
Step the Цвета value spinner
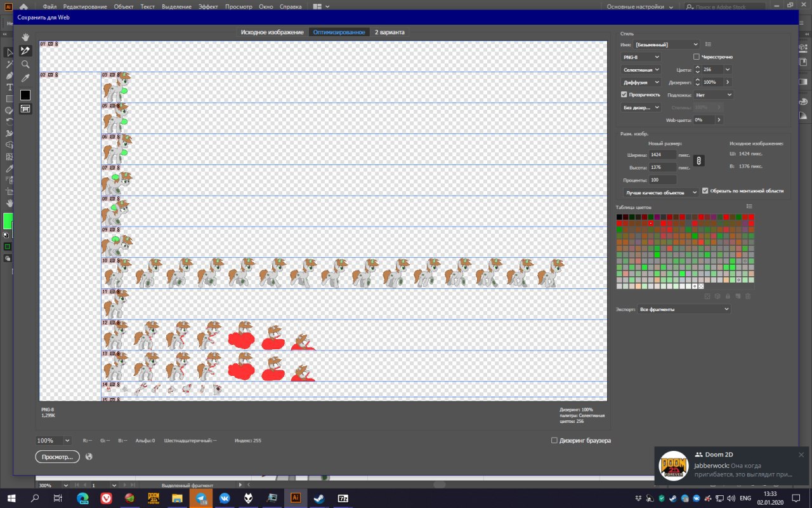pos(698,70)
